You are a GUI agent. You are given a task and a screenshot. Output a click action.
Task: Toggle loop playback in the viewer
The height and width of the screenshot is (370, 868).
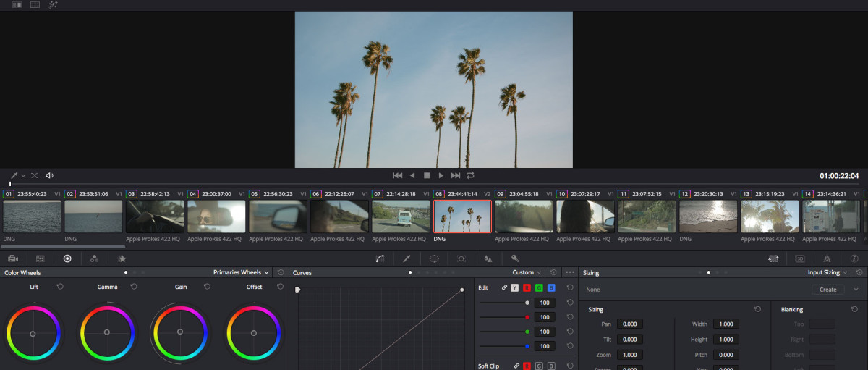(x=470, y=175)
